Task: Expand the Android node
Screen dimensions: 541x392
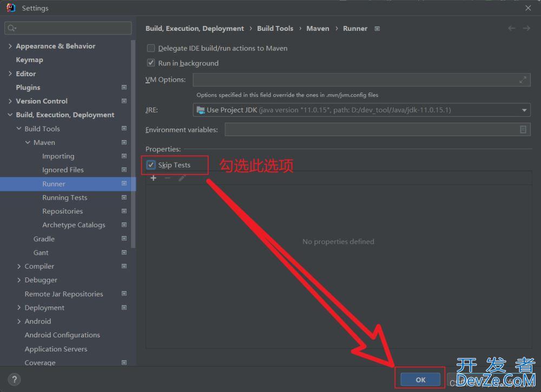Action: [19, 321]
